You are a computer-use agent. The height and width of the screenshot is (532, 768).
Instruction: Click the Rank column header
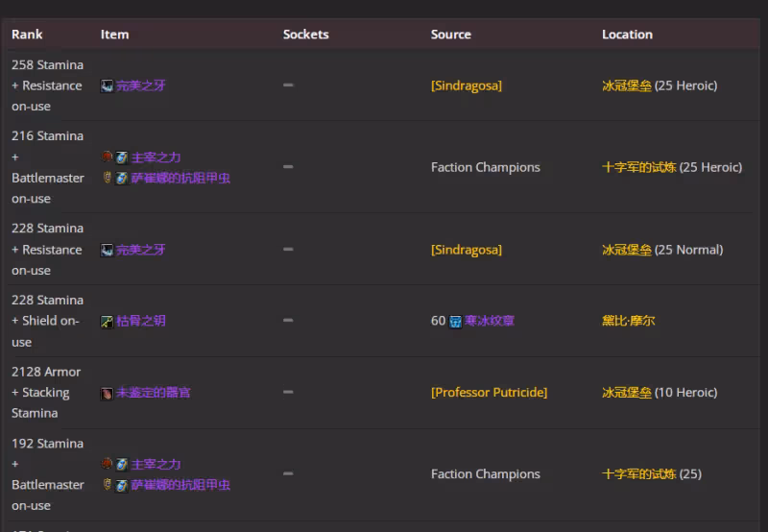pyautogui.click(x=27, y=35)
